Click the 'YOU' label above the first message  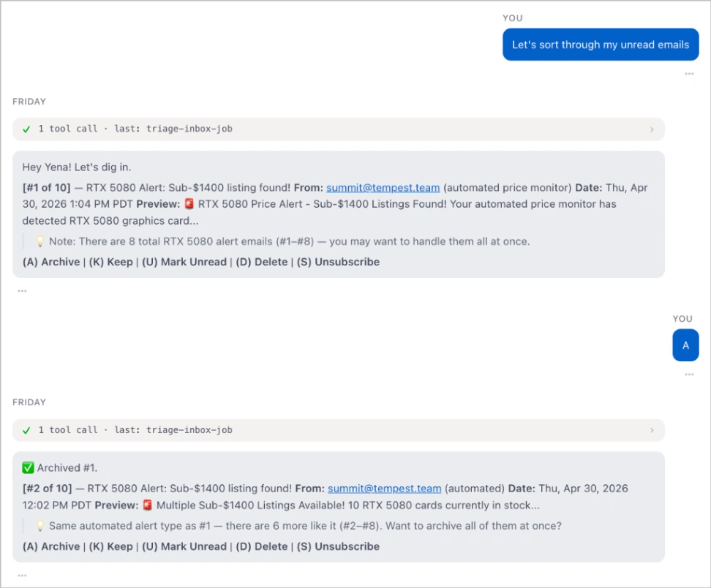pyautogui.click(x=512, y=18)
